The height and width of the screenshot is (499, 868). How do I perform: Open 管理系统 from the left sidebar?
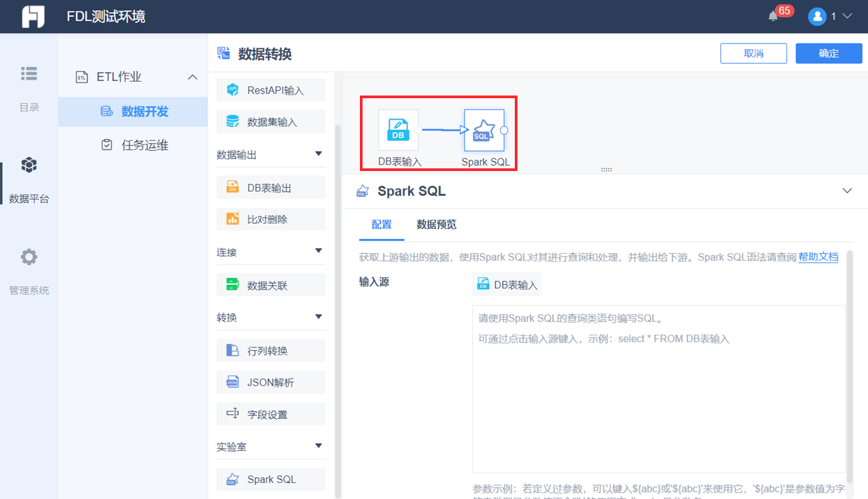pos(29,267)
